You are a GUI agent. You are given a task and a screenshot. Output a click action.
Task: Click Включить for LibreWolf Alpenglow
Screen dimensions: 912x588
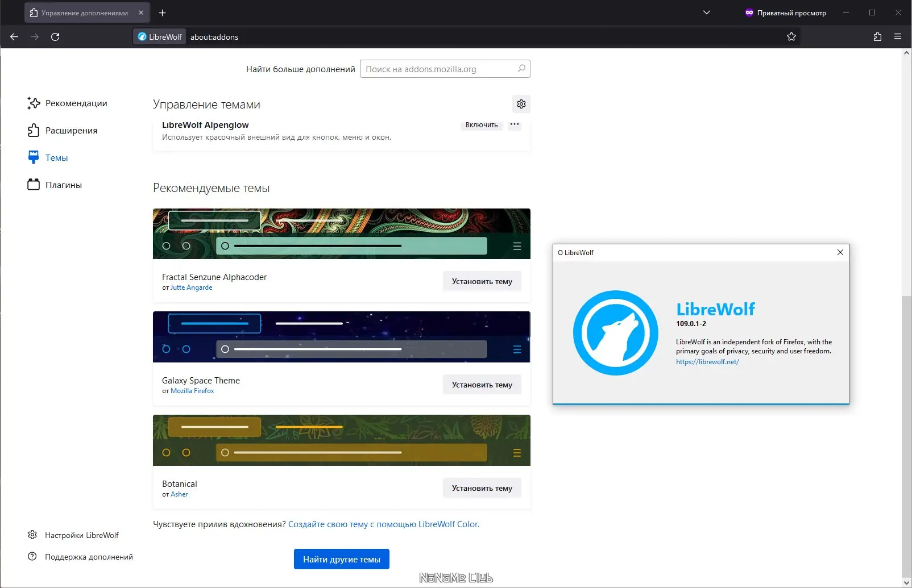pyautogui.click(x=482, y=125)
